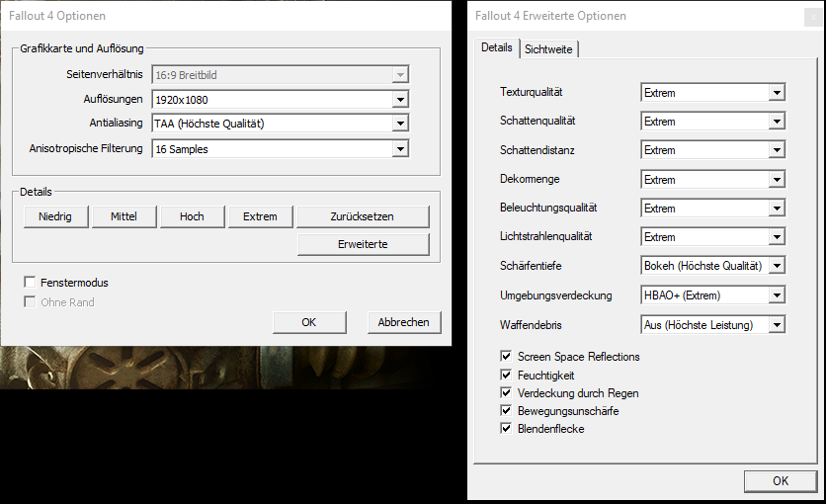This screenshot has height=504, width=826.
Task: Click the Fallout 4 Erweiterte Optionen title
Action: (x=550, y=16)
